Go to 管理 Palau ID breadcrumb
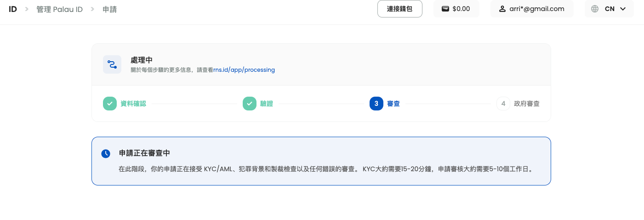The height and width of the screenshot is (220, 644). coord(60,9)
